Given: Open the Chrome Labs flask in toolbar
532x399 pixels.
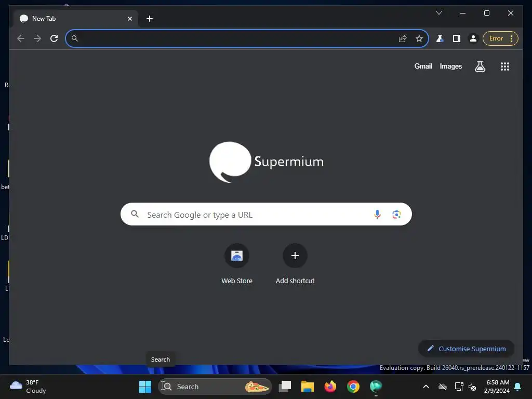Looking at the screenshot, I should [440, 38].
